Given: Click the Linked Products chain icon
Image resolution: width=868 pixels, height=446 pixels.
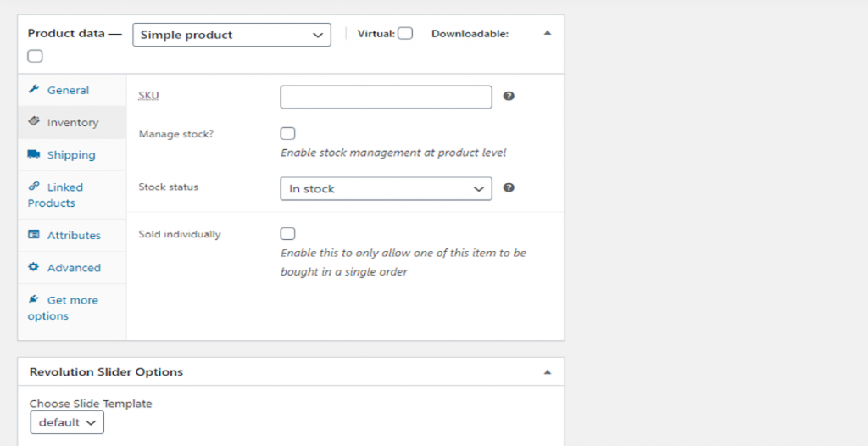Looking at the screenshot, I should 34,187.
